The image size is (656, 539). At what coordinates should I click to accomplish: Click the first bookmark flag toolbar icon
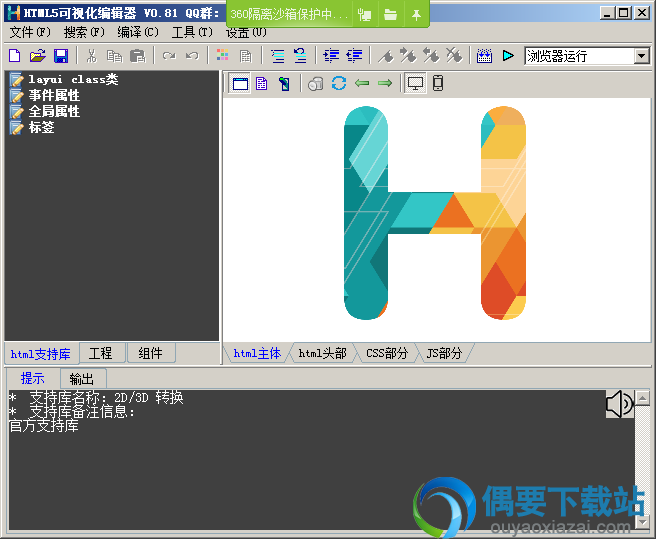(x=386, y=56)
